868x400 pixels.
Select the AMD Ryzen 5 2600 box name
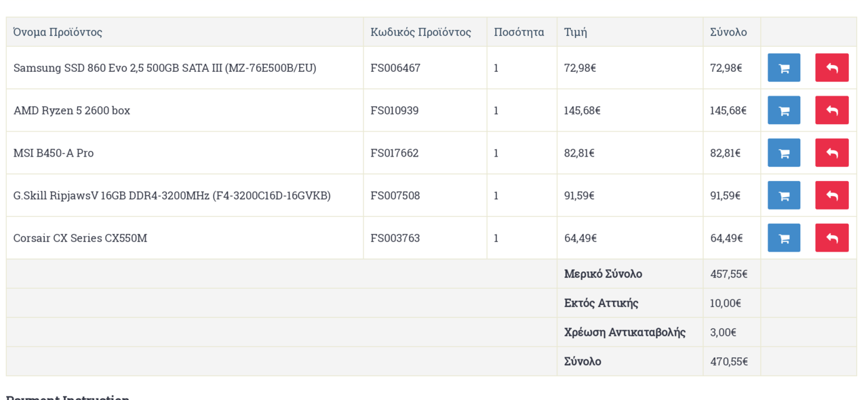pos(72,111)
